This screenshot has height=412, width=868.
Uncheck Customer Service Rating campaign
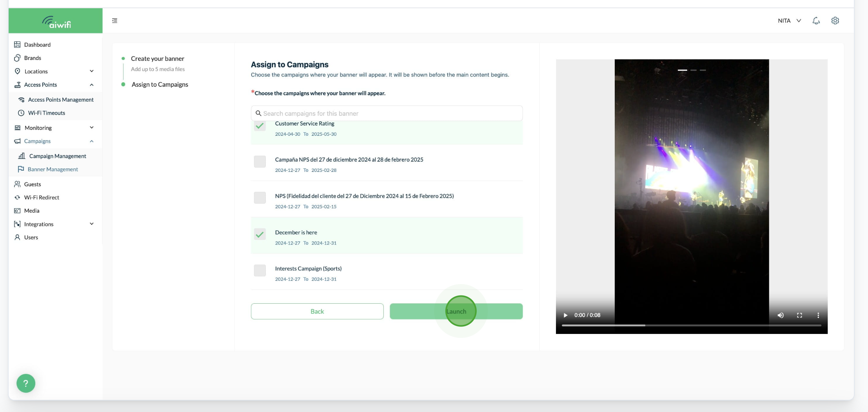pyautogui.click(x=260, y=126)
